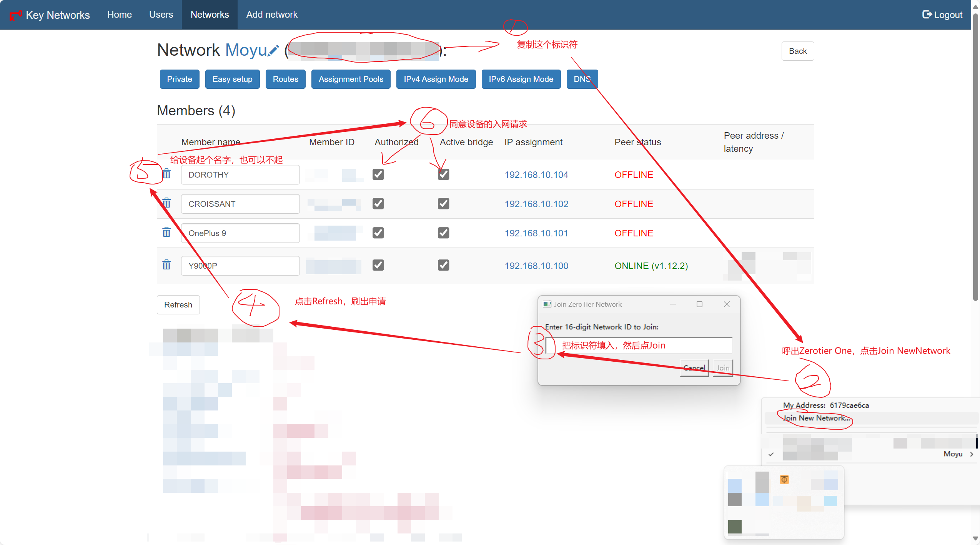Viewport: 980px width, 545px height.
Task: Expand the Moyu network submenu arrow
Action: [x=972, y=454]
